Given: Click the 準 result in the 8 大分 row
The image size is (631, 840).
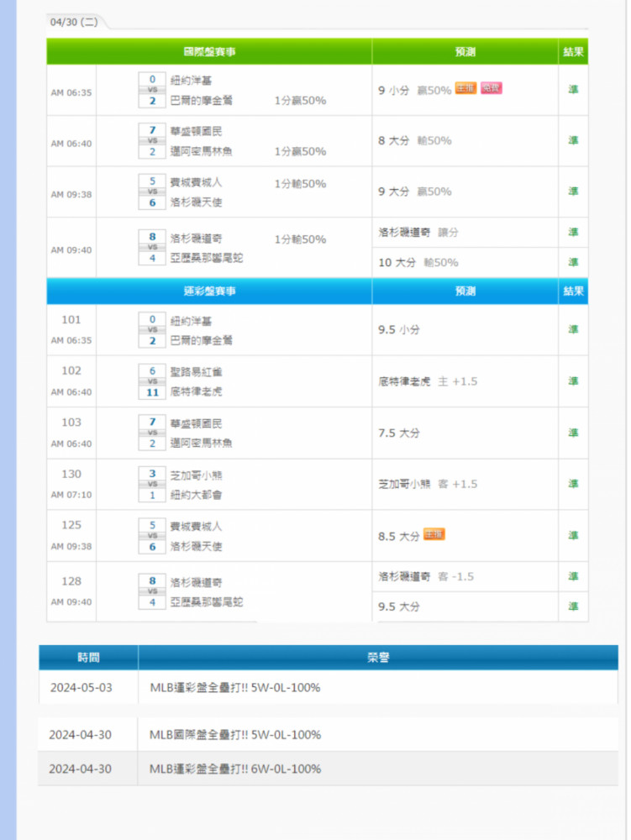Looking at the screenshot, I should 573,140.
